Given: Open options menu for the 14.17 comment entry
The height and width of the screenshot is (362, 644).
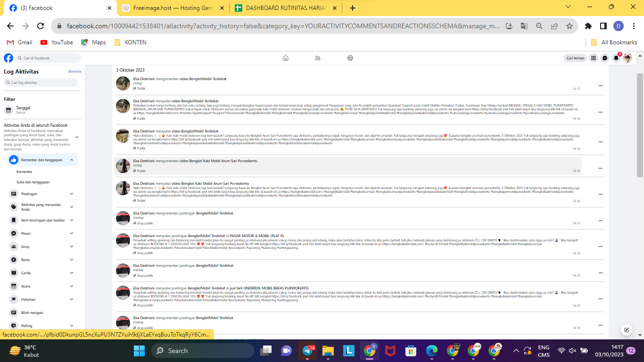Looking at the screenshot, I should coord(600,86).
